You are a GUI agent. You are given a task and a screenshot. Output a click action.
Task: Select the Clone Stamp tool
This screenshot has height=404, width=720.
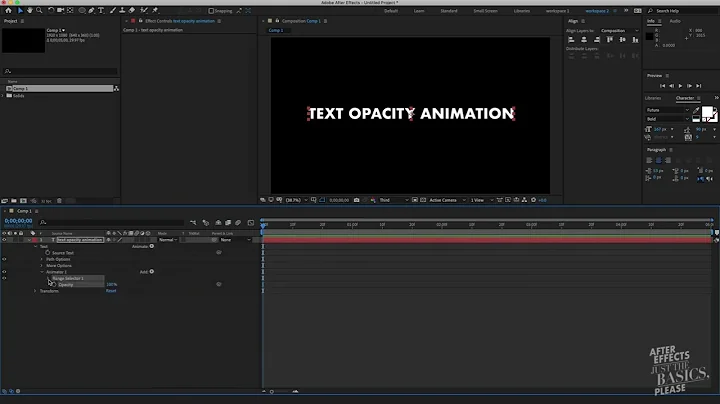tap(122, 10)
